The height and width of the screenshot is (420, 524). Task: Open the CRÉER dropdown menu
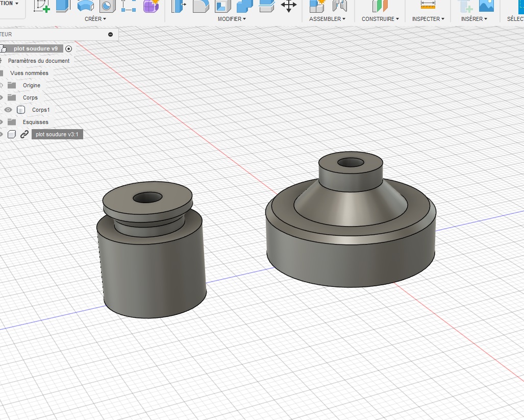tap(95, 19)
